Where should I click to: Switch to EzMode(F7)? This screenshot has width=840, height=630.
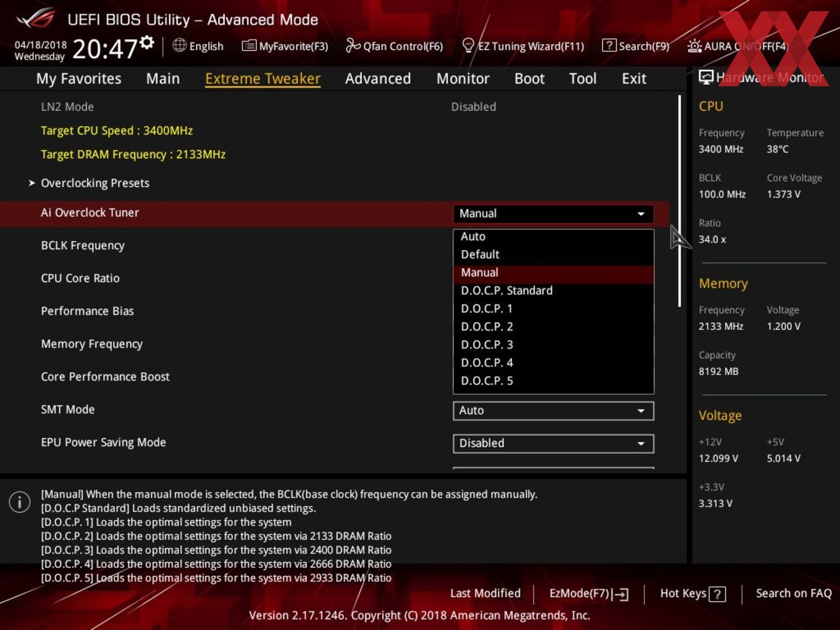[589, 594]
